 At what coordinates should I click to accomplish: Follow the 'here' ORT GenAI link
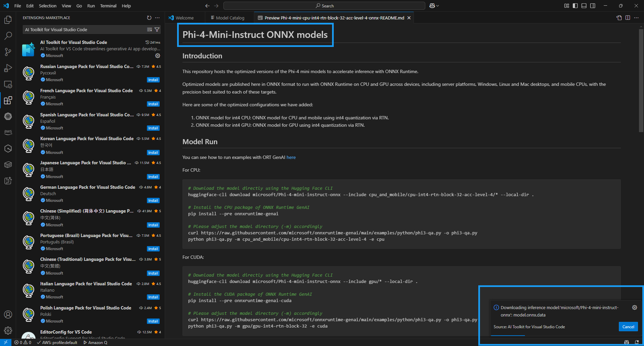(x=291, y=157)
